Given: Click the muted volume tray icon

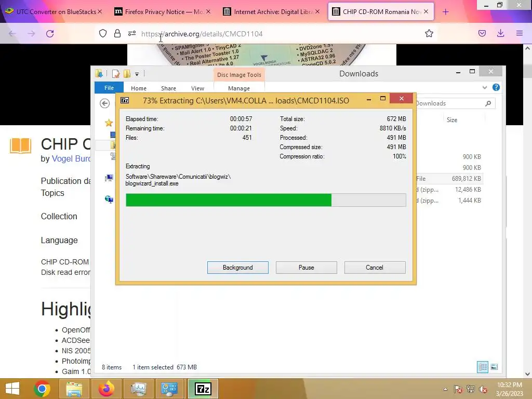Looking at the screenshot, I should click(483, 389).
